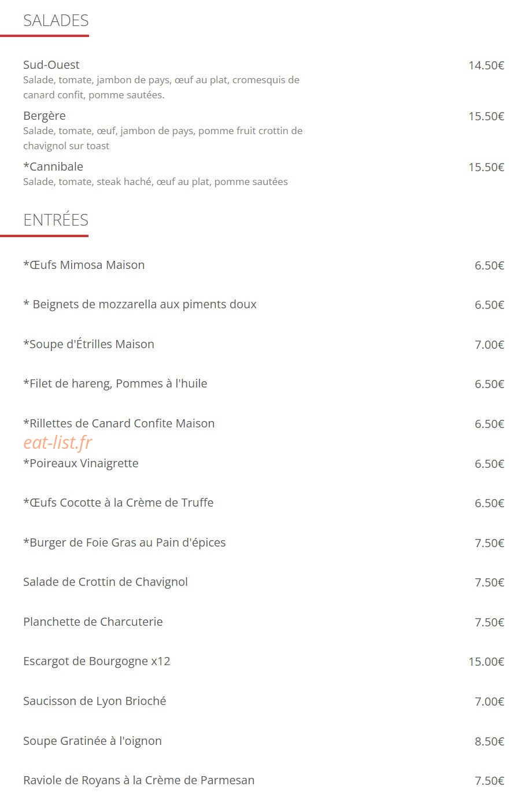The image size is (521, 812).
Task: Click Filet de hareng, Pommes à l'huile
Action: click(115, 383)
